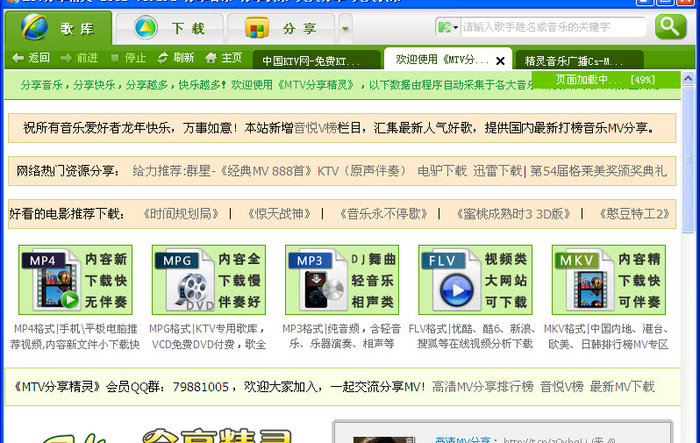This screenshot has width=700, height=443.
Task: Switch to the 分享 share tab
Action: [281, 29]
